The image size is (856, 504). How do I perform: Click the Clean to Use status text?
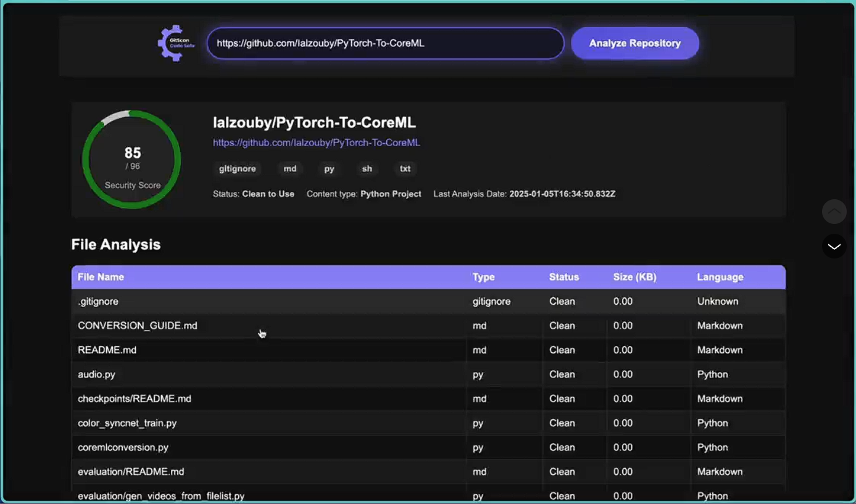[268, 194]
